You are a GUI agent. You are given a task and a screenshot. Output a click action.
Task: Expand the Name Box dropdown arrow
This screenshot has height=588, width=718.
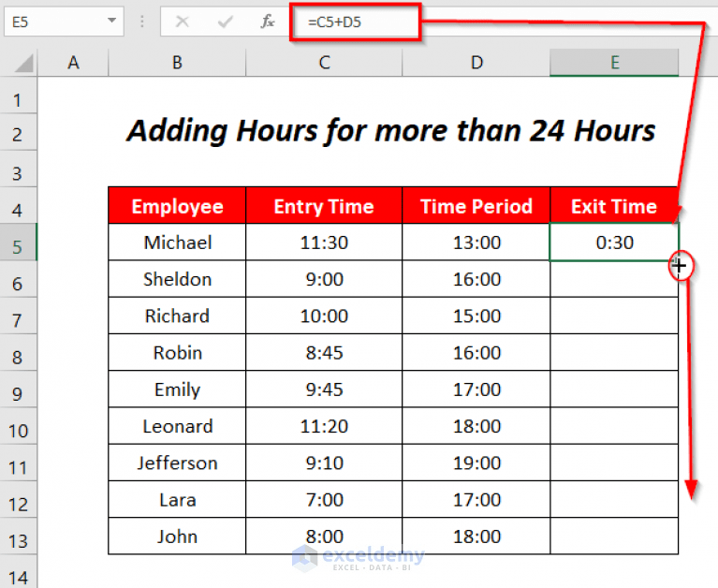click(111, 21)
